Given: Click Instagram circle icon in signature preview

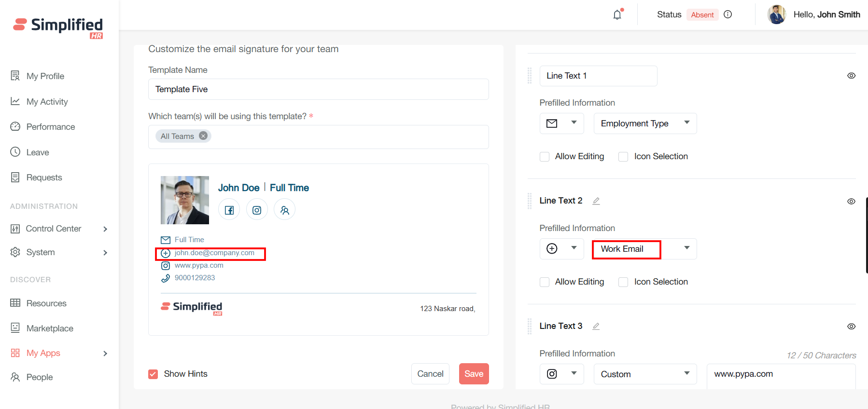Looking at the screenshot, I should coord(257,210).
